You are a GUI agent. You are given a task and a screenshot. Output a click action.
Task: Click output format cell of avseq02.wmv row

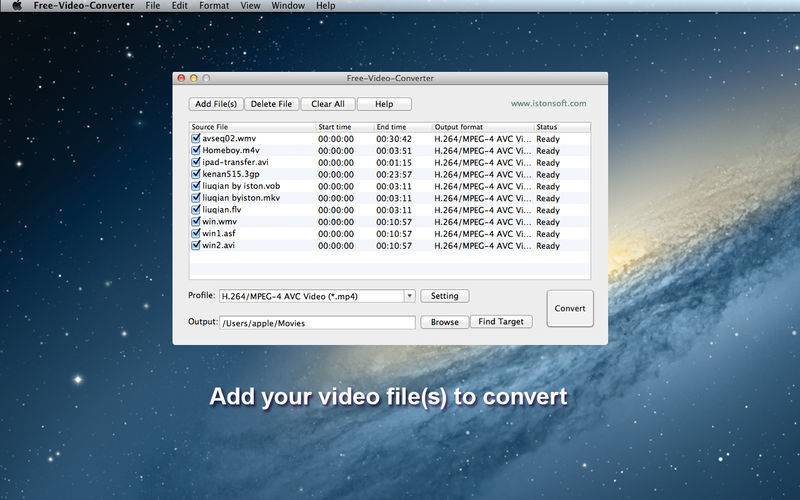coord(483,139)
